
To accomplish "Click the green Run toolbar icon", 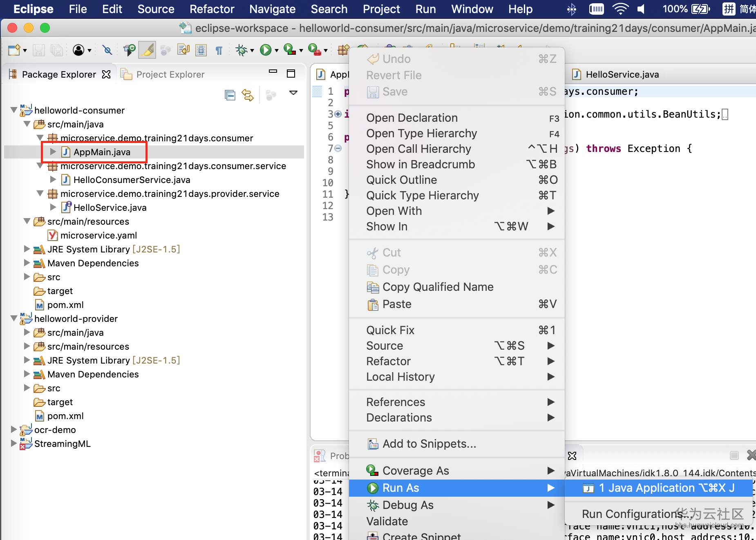I will coord(266,50).
